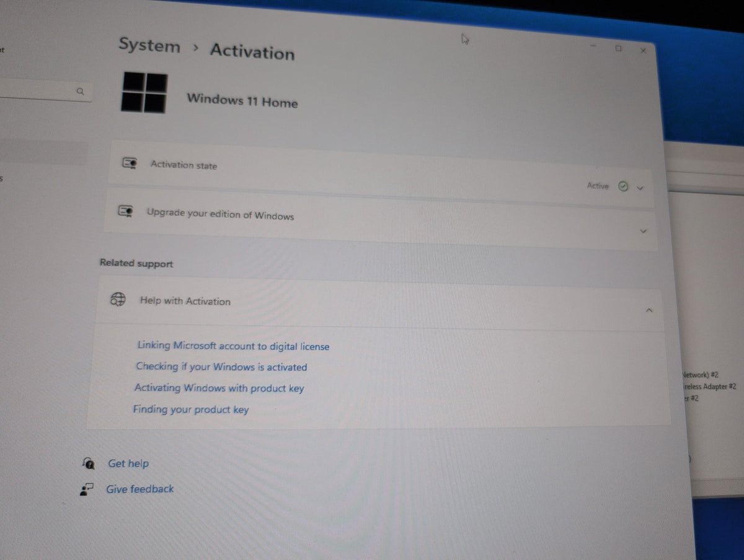Minimize the Settings window
744x560 pixels.
[x=593, y=46]
